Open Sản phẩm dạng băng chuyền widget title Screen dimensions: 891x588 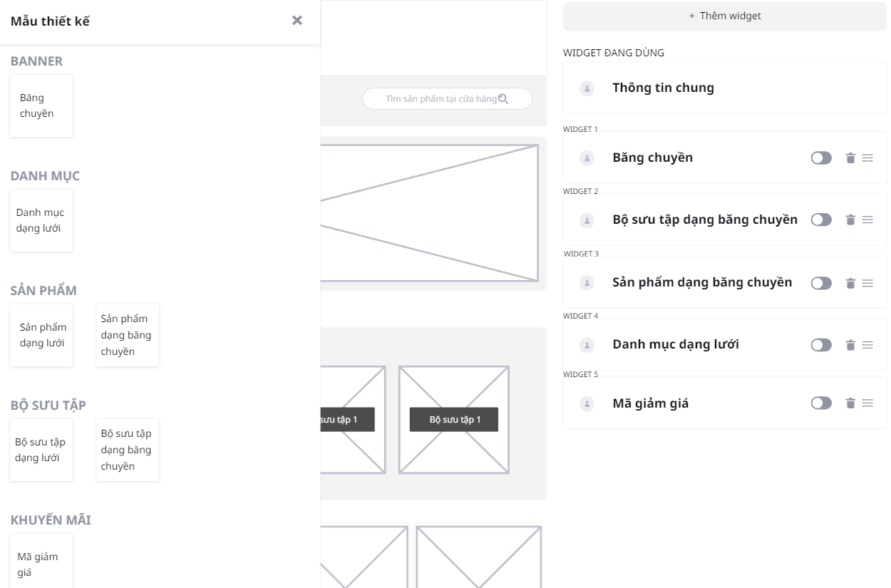(702, 282)
